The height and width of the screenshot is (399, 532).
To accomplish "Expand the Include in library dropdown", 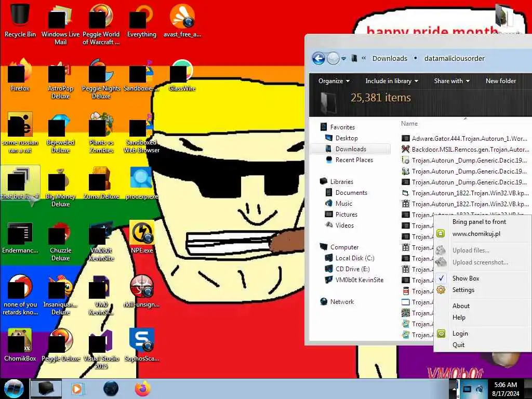I will [392, 81].
